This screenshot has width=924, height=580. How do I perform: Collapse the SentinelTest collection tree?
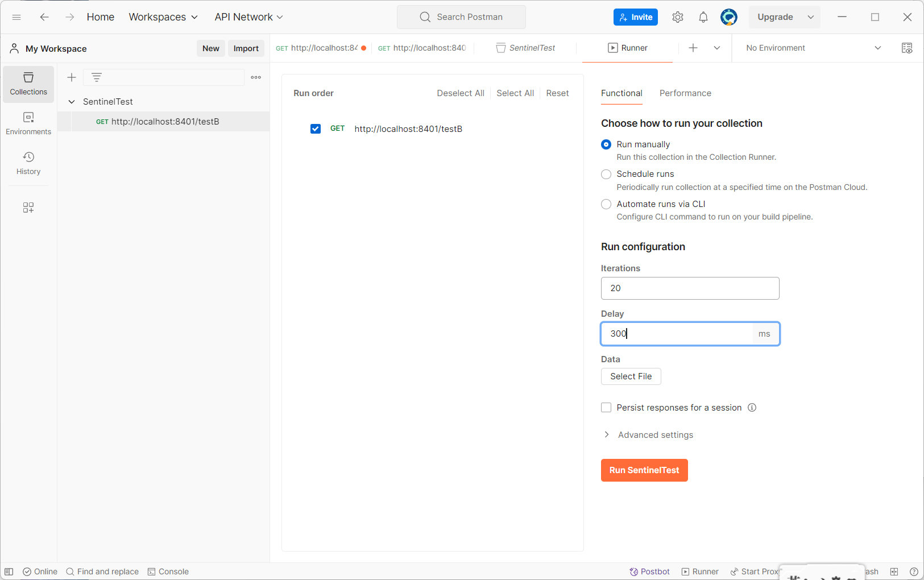pyautogui.click(x=72, y=102)
